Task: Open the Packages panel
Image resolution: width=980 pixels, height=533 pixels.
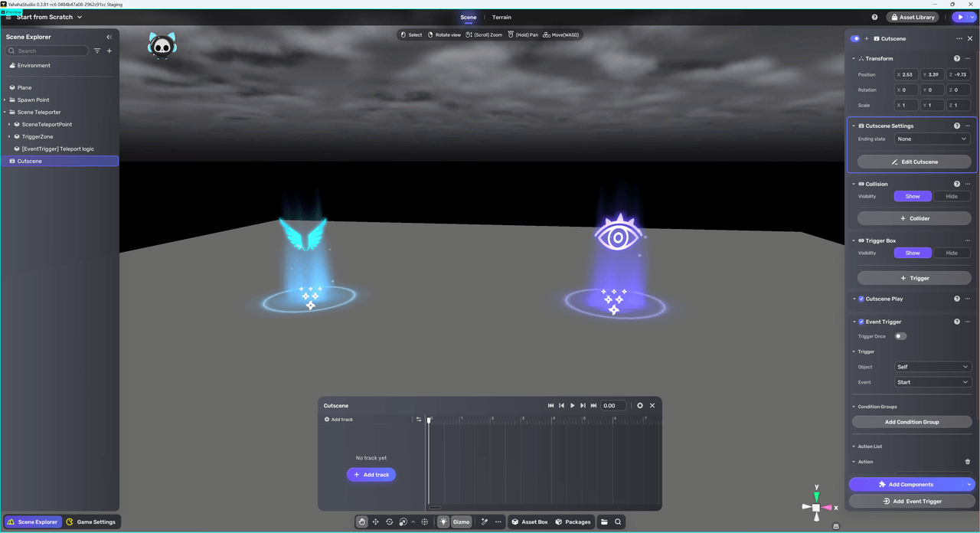Action: pos(573,522)
